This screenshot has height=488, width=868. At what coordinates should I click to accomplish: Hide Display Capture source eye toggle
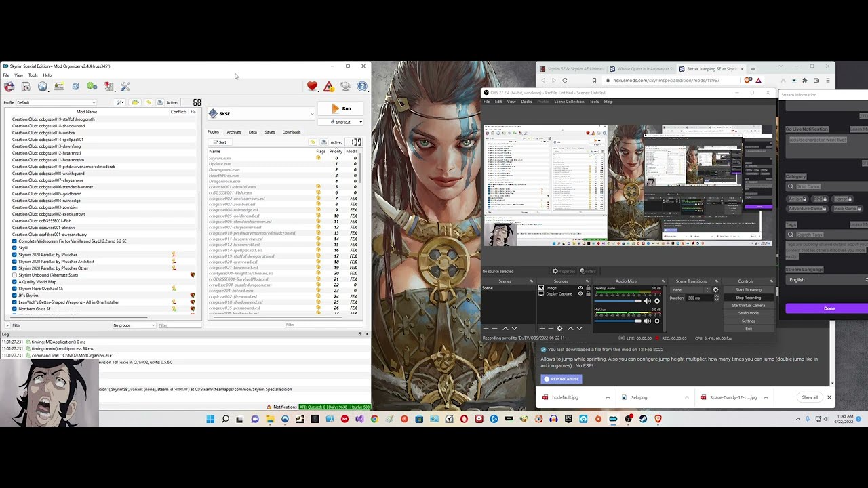580,293
